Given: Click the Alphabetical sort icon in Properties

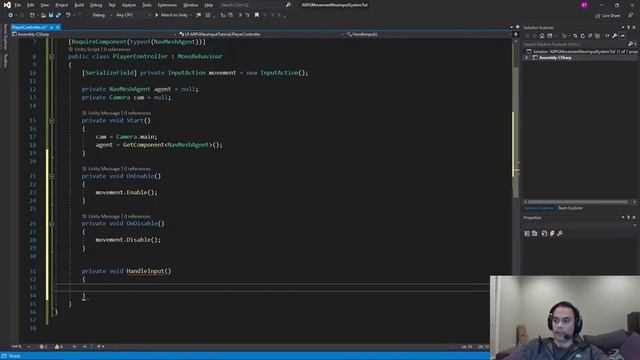Looking at the screenshot, I should [535, 233].
